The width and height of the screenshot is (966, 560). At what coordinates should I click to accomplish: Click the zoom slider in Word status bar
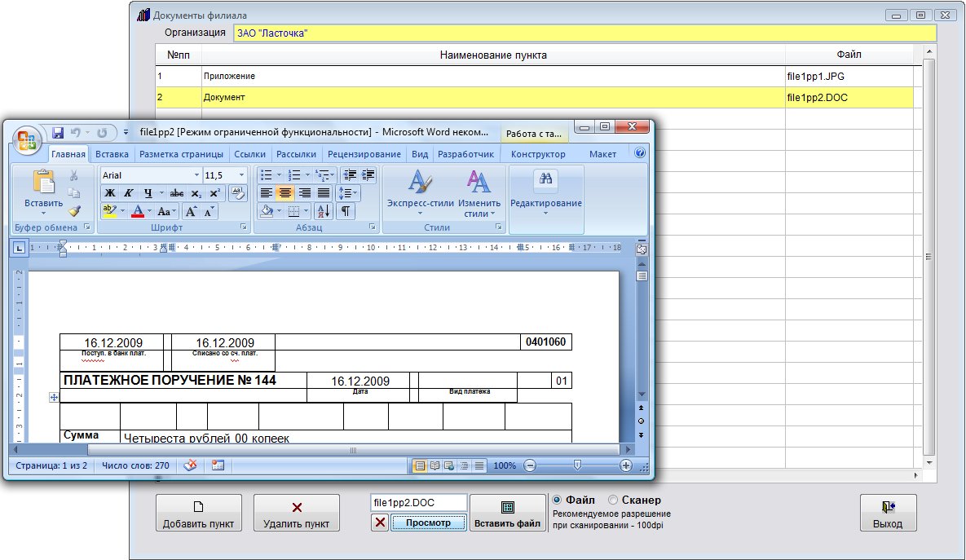point(577,465)
